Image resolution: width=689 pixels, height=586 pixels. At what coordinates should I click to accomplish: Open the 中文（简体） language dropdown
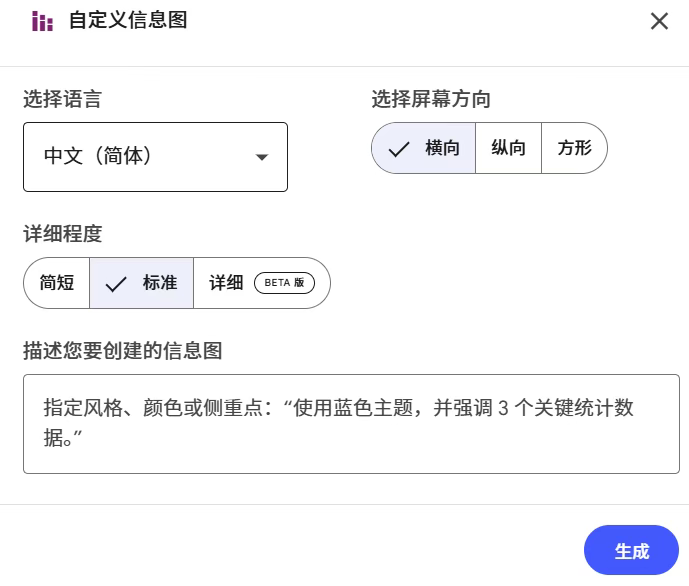pos(155,157)
